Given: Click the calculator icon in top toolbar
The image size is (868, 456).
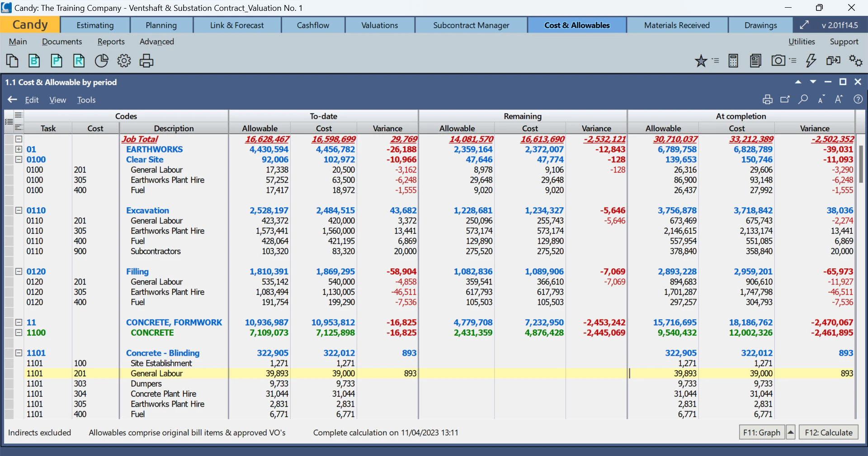Looking at the screenshot, I should coord(733,61).
